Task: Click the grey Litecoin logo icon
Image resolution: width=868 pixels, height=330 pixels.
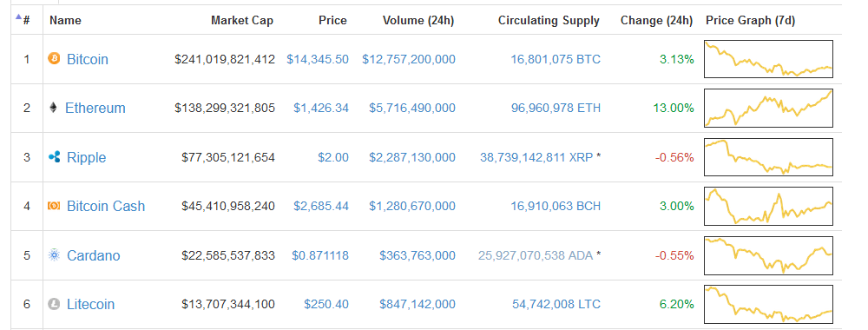Action: tap(54, 304)
